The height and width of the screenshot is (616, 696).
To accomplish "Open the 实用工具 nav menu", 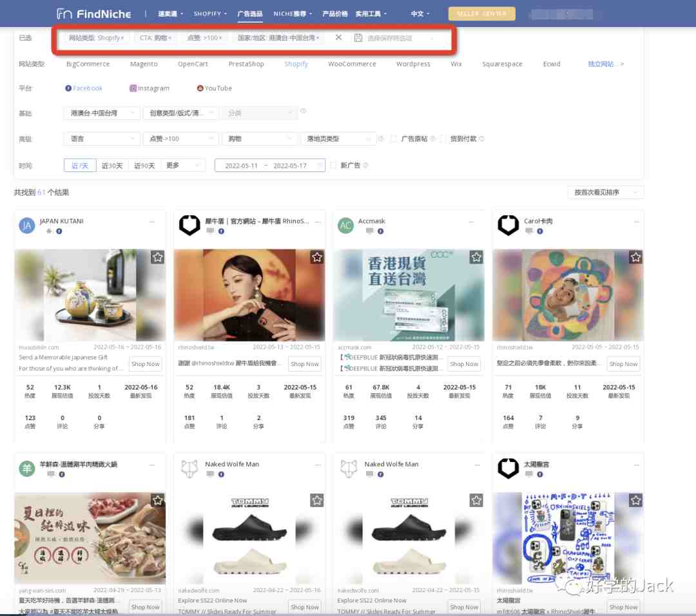I will point(371,14).
